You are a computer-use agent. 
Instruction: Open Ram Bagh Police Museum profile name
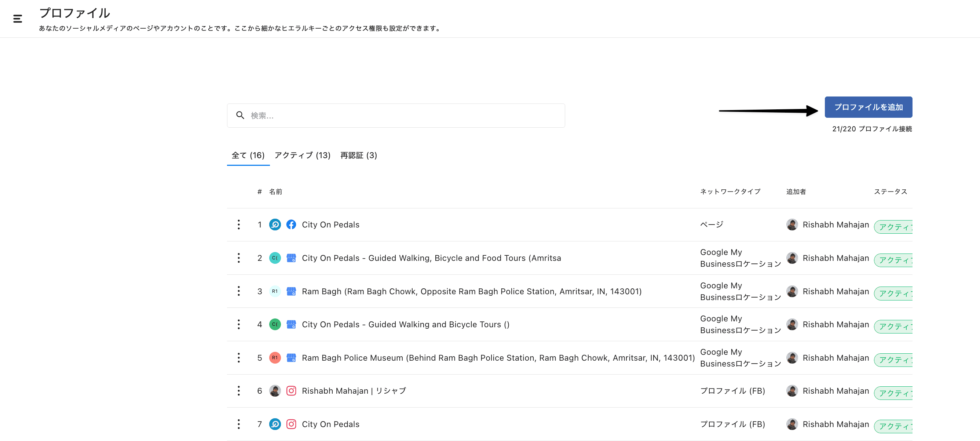498,358
